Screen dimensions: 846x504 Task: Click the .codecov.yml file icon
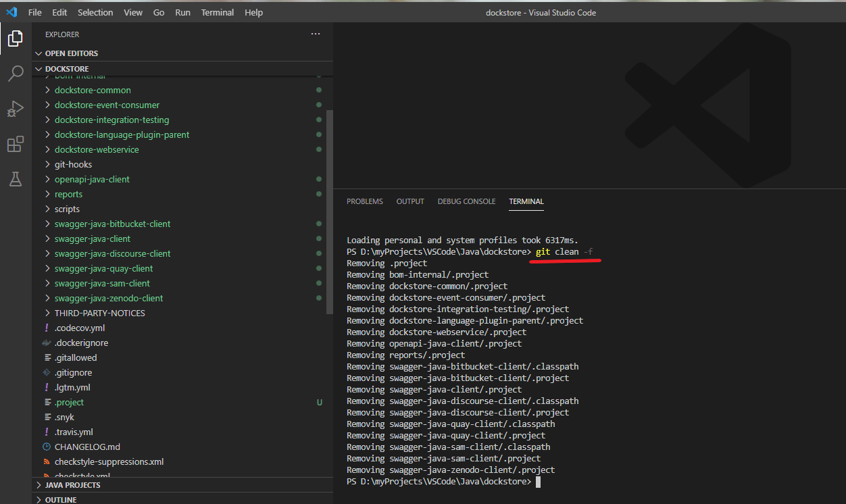[47, 328]
